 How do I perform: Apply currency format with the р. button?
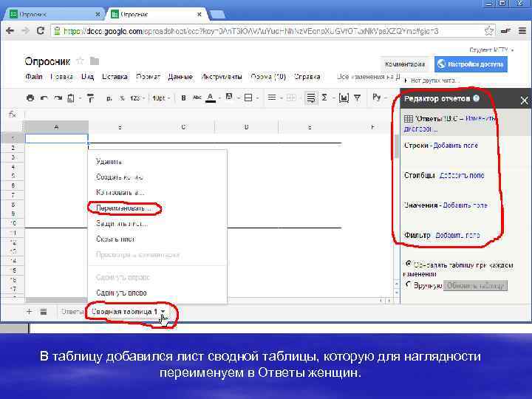pyautogui.click(x=109, y=98)
